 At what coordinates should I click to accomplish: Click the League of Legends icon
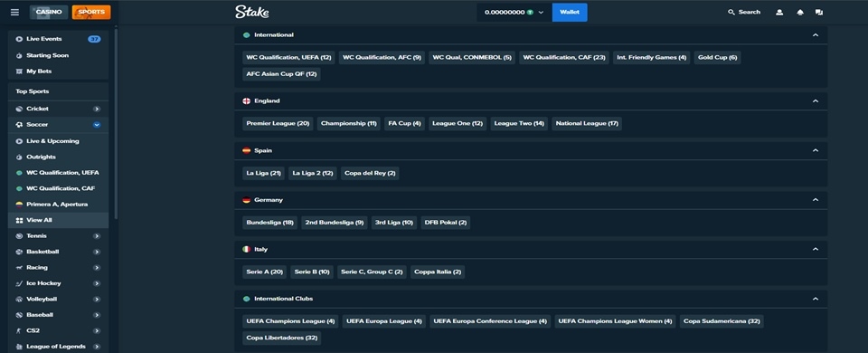(x=19, y=347)
